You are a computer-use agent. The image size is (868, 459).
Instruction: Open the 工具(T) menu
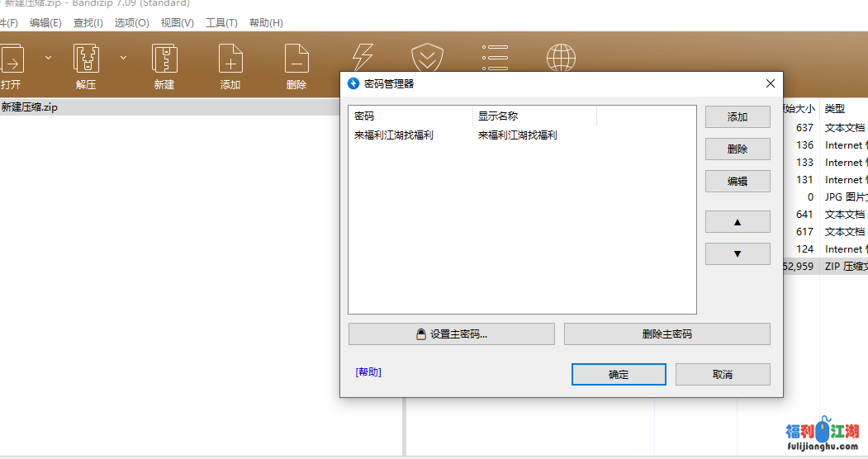click(221, 23)
